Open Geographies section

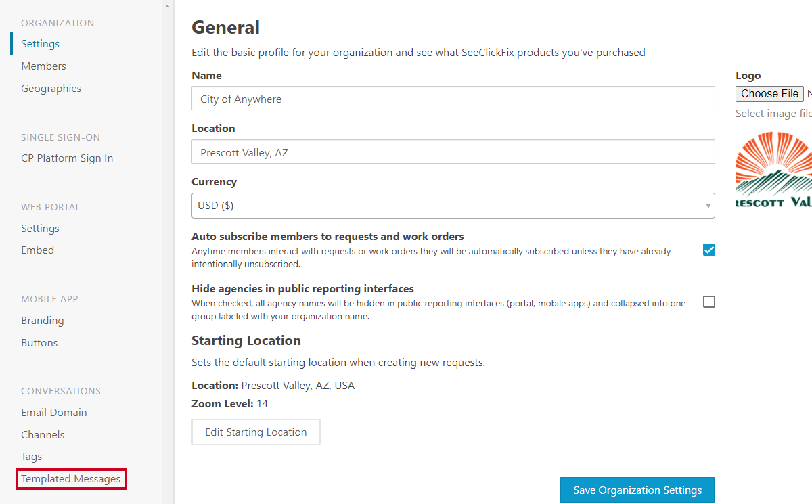point(51,89)
